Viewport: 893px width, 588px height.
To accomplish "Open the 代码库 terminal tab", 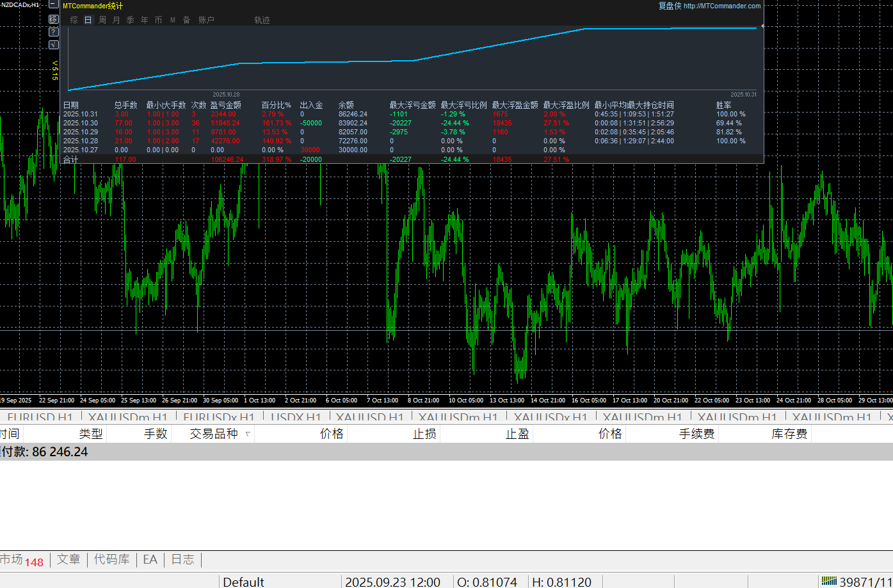I will [112, 559].
